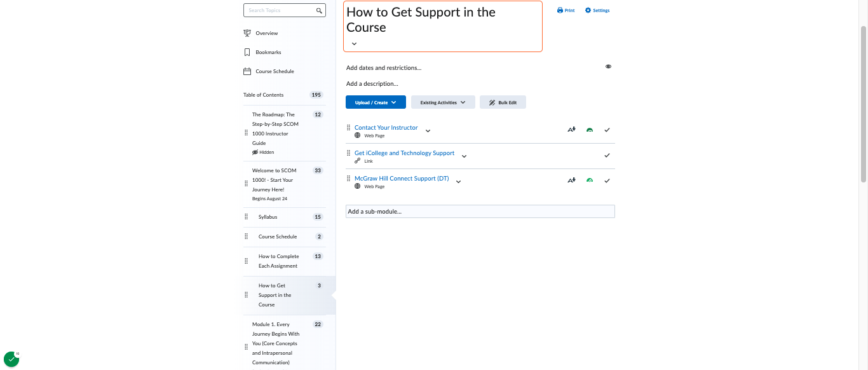The image size is (868, 370).
Task: Select Module 1 Every Journey Begins With You
Action: pos(276,343)
